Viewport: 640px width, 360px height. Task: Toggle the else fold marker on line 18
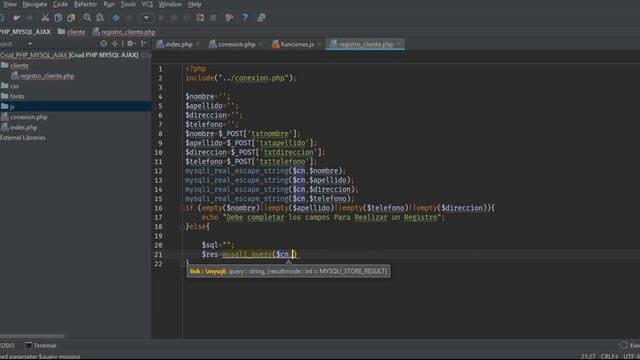point(182,227)
